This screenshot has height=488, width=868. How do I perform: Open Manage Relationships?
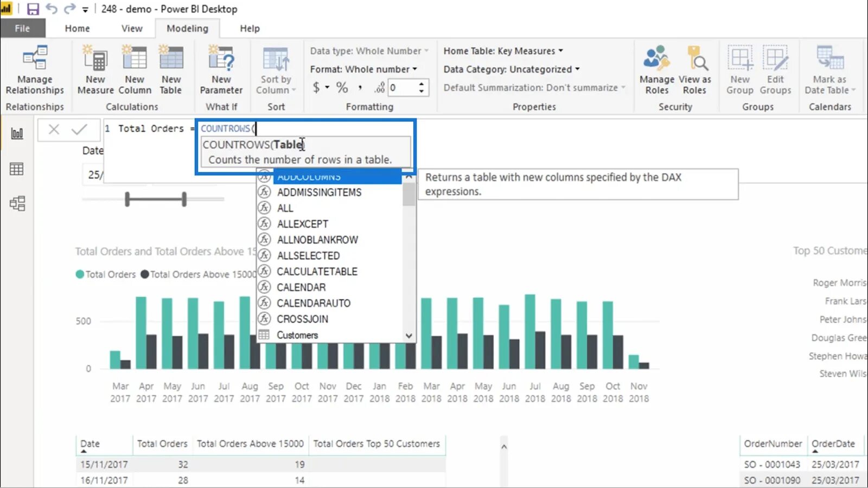tap(35, 70)
